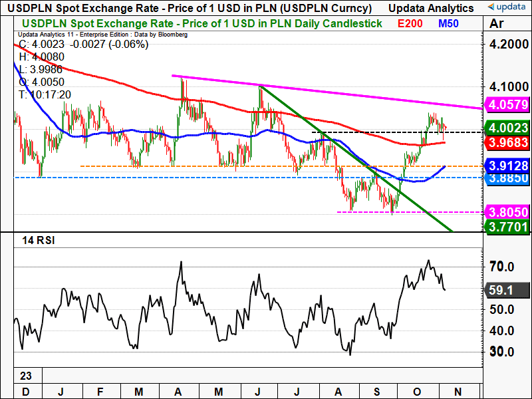The height and width of the screenshot is (399, 532).
Task: Click the L: 3.9986 low readout
Action: tap(41, 69)
